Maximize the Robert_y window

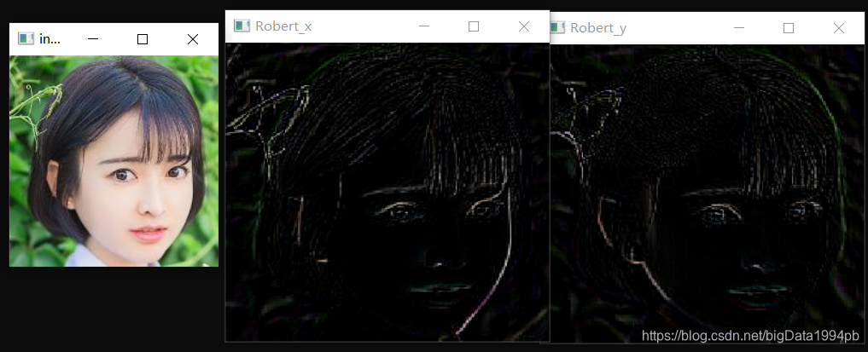coord(789,27)
